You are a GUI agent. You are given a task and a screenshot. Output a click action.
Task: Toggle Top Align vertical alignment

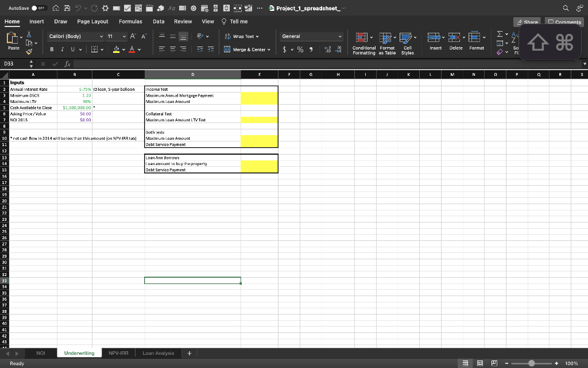(x=161, y=36)
